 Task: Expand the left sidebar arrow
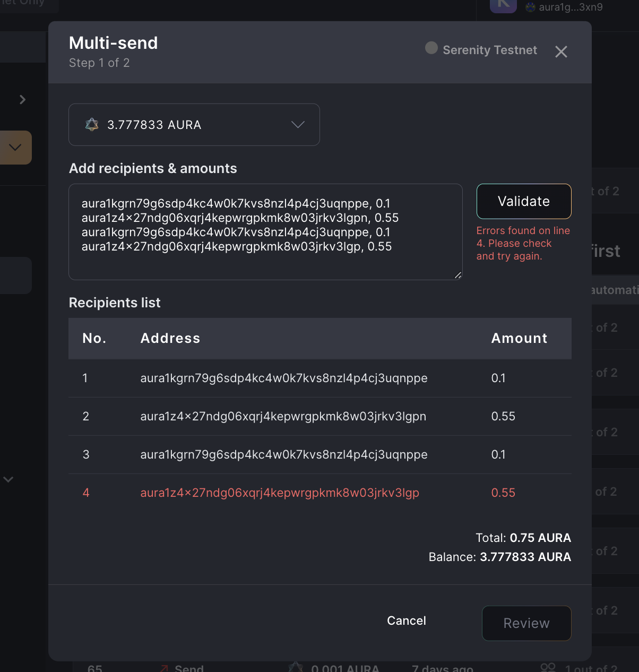(x=22, y=99)
